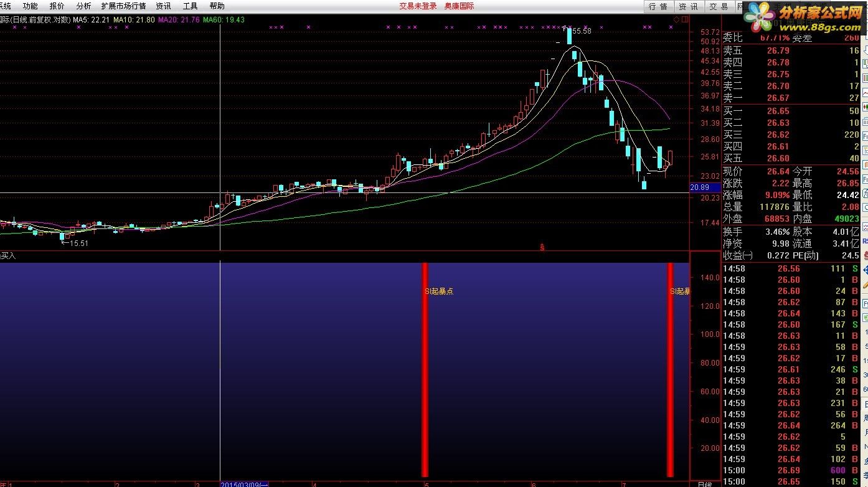Screen dimensions: 868x487
Task: Click the red $ marker below the chart
Action: tap(542, 247)
